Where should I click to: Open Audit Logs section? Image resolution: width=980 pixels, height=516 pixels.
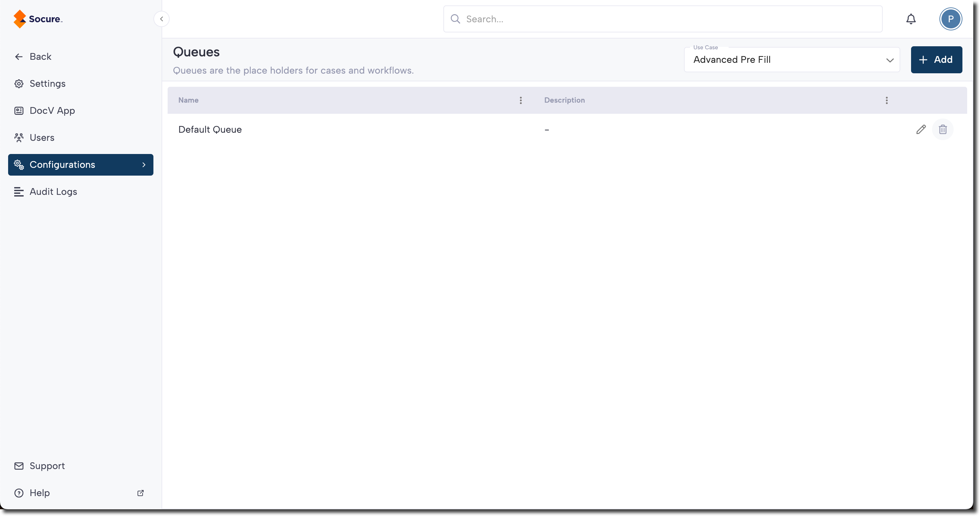coord(53,192)
